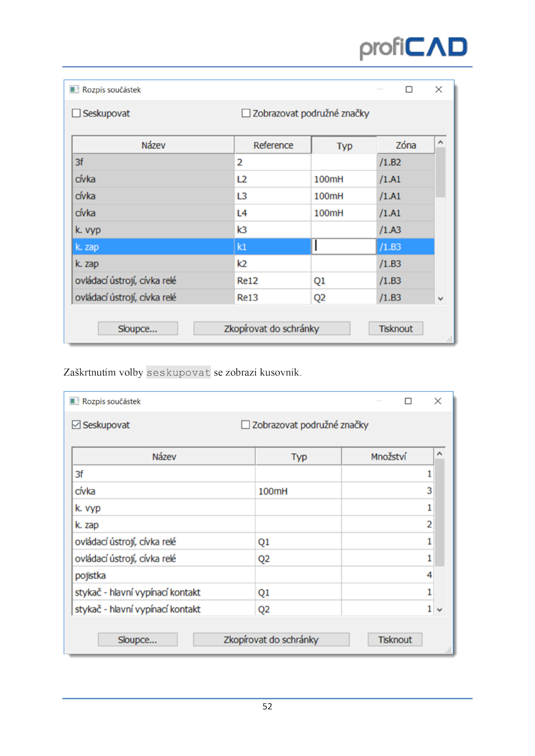This screenshot has height=756, width=535.
Task: Click 100mH type cell in L2 row
Action: coord(344,179)
